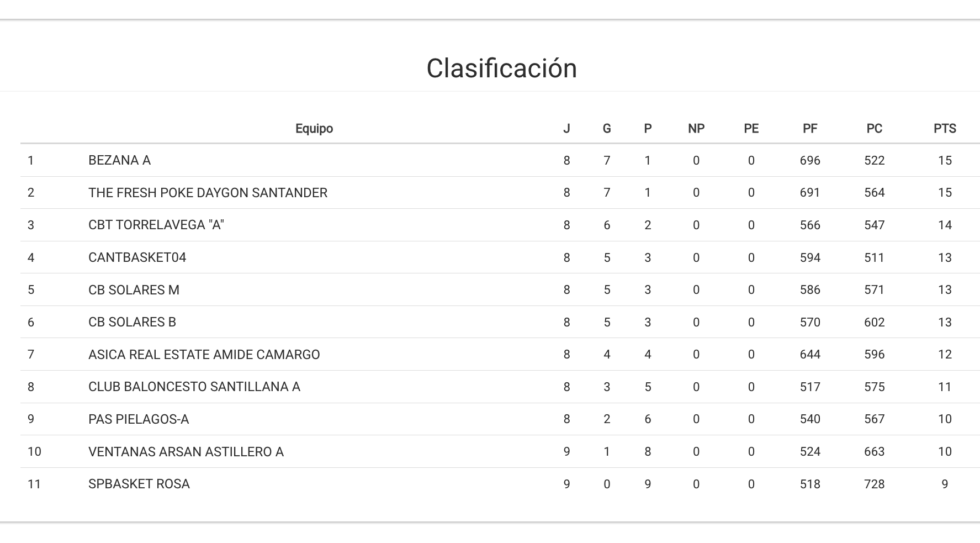Click the Equipo column header
The width and height of the screenshot is (980, 543).
pos(314,129)
